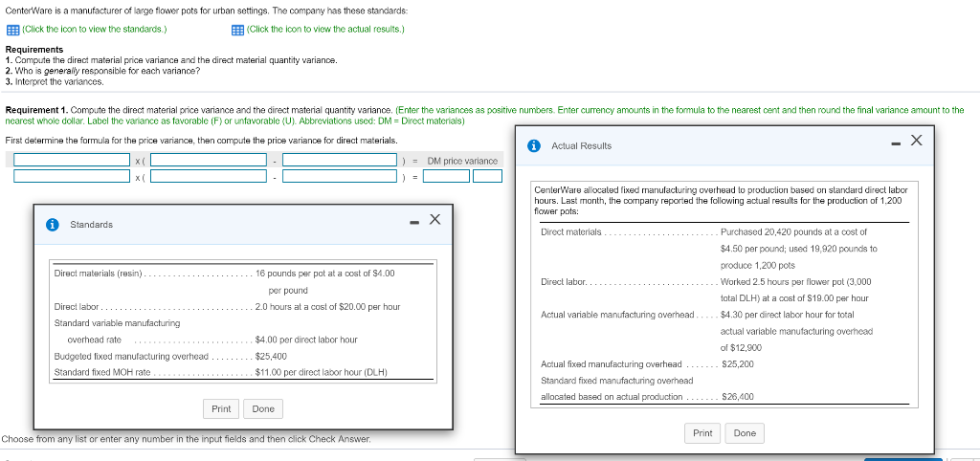The height and width of the screenshot is (461, 980).
Task: Click the Actual Results dialog info icon
Action: pyautogui.click(x=534, y=145)
